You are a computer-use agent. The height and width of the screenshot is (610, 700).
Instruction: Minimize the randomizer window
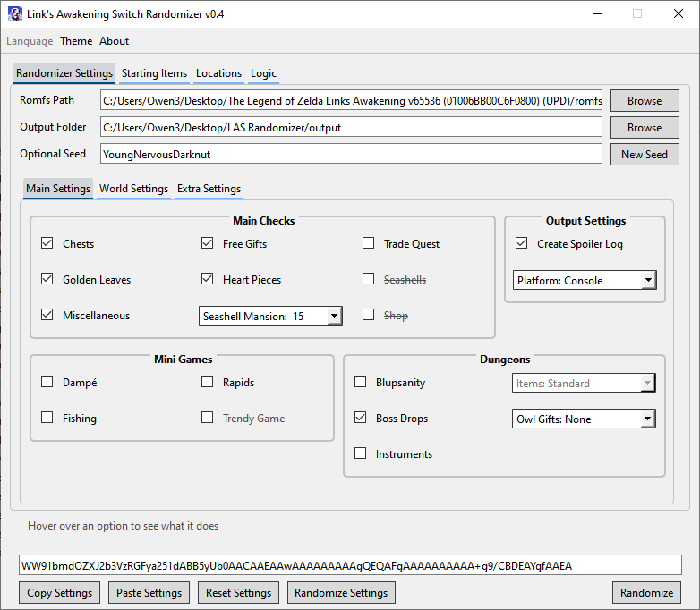(597, 13)
